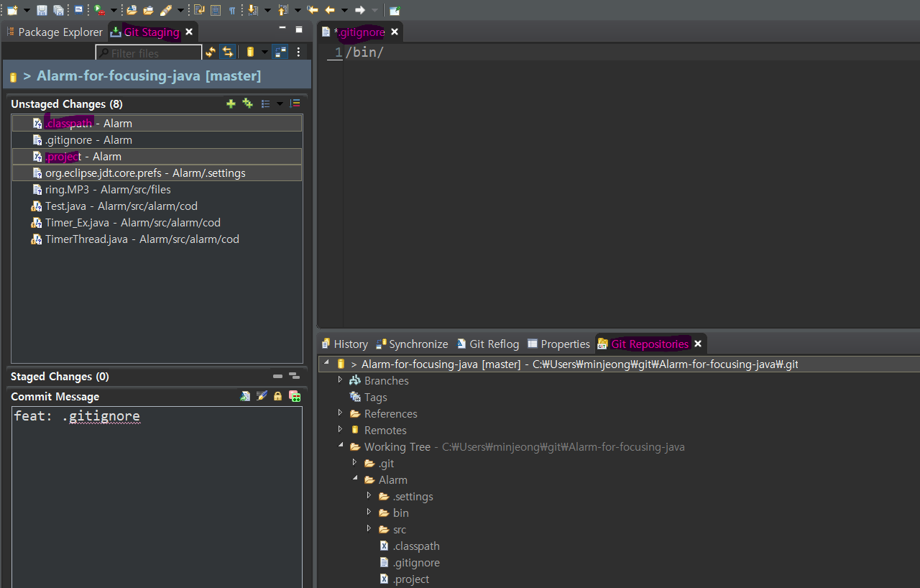This screenshot has height=588, width=920.
Task: Click the Show Whitespace Characters toolbar icon
Action: [231, 10]
